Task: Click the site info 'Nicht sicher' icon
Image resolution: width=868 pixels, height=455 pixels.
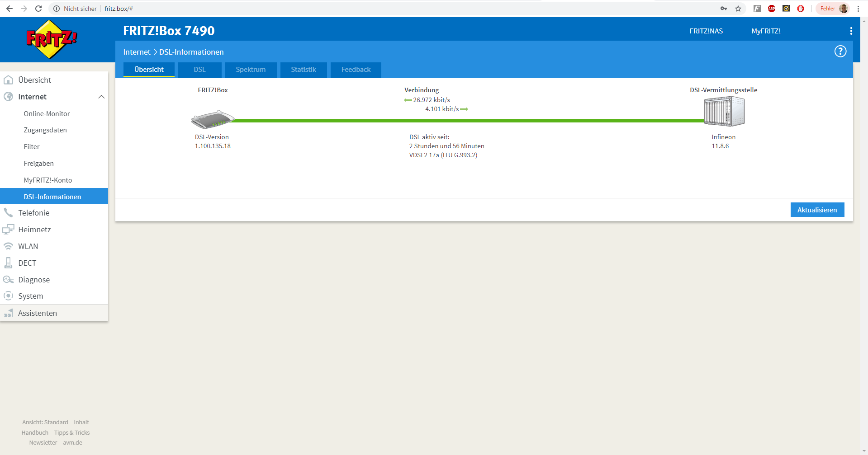Action: 57,9
